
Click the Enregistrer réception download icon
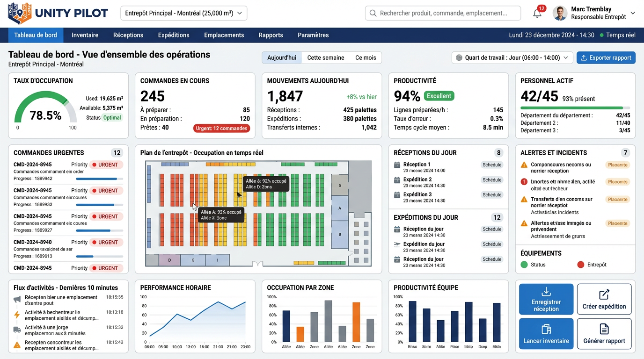click(546, 292)
